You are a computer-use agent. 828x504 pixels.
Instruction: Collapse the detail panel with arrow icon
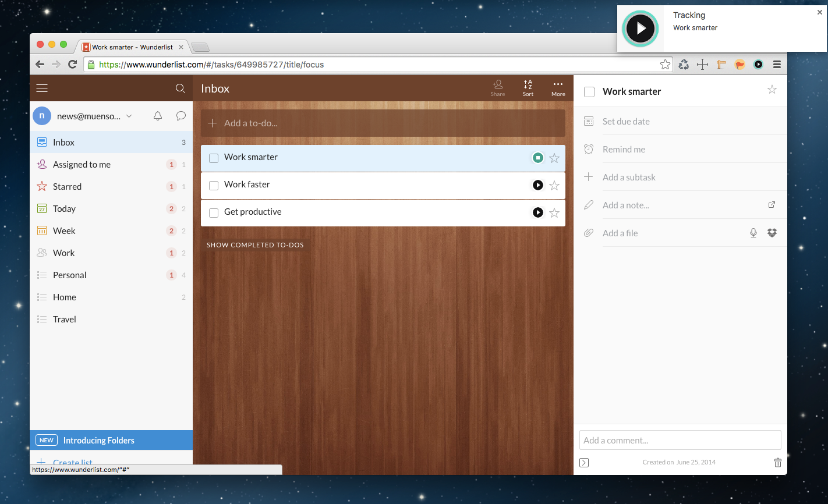pos(584,462)
